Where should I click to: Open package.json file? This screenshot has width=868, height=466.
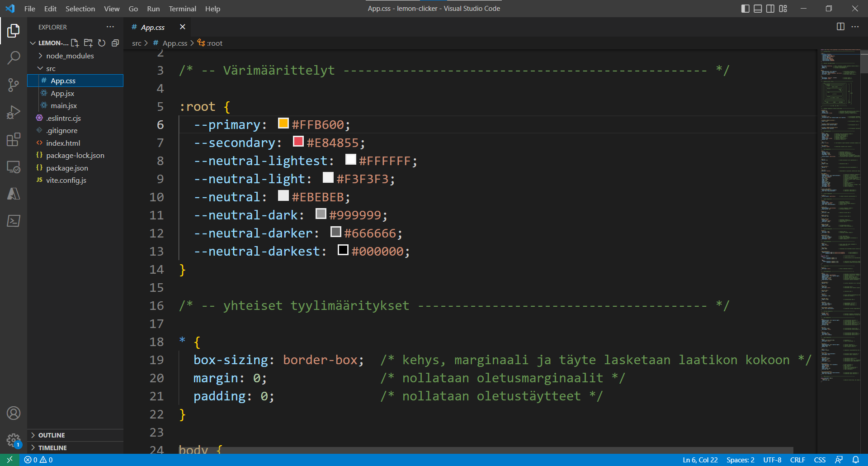click(x=67, y=168)
